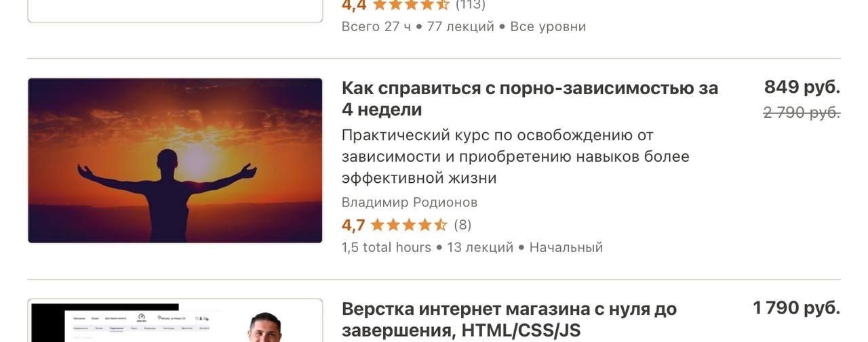Click the 4,7 rating number

pyautogui.click(x=353, y=225)
